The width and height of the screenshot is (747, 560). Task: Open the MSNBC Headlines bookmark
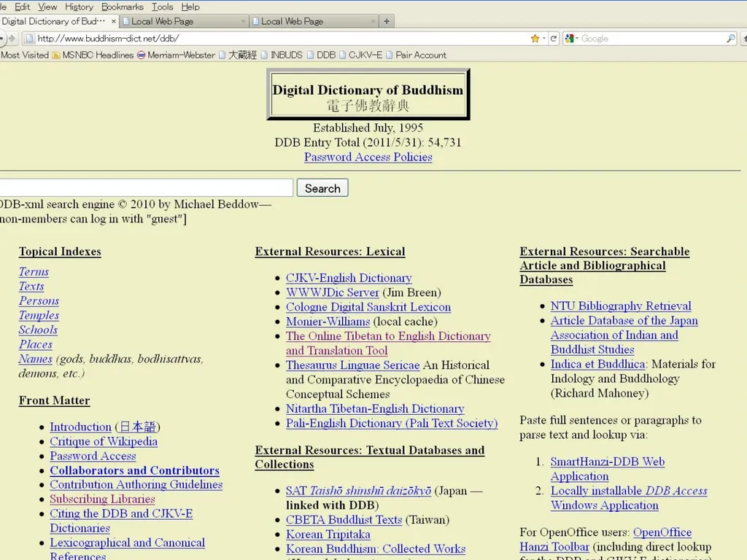[93, 55]
